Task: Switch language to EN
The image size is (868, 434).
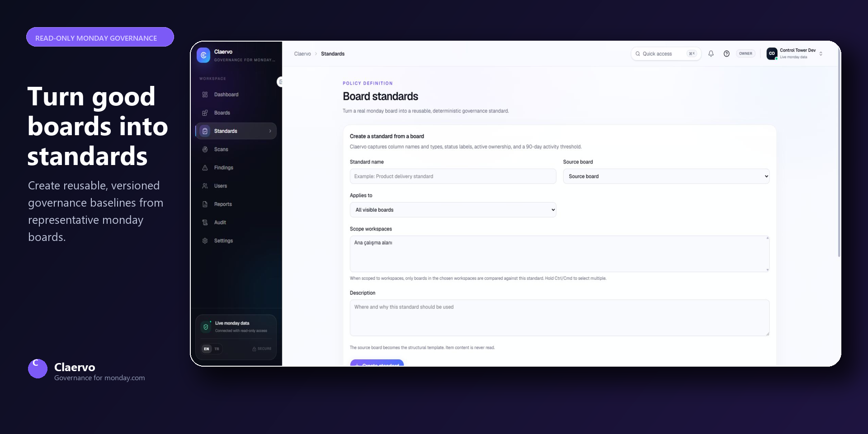Action: tap(207, 349)
